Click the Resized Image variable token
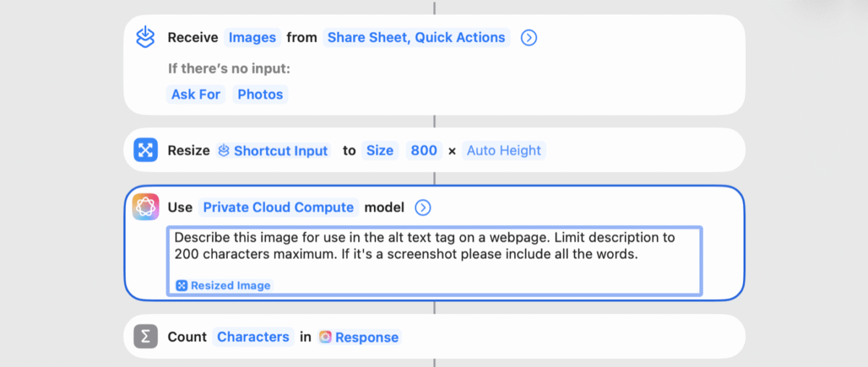This screenshot has width=868, height=367. point(224,285)
